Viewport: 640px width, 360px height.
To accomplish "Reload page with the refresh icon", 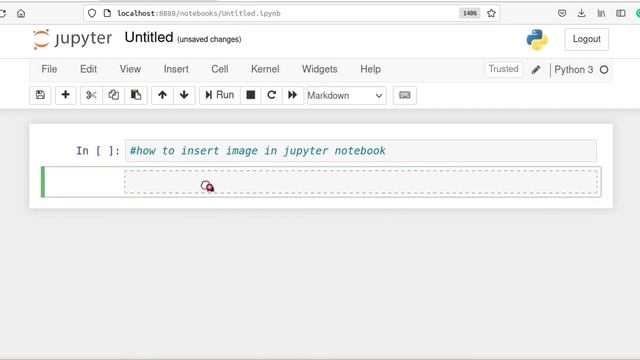I will (2, 13).
